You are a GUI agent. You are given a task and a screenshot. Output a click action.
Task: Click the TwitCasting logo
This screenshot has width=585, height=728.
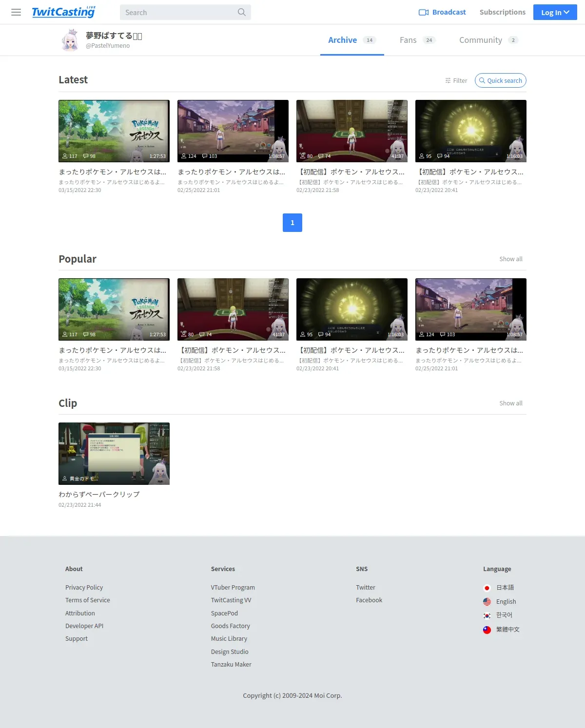(x=64, y=12)
